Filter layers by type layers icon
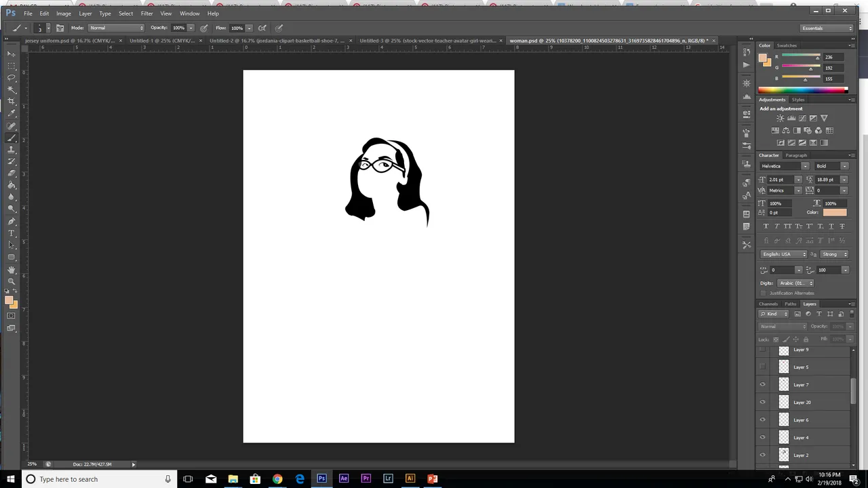Screen dimensions: 868x488 point(819,314)
